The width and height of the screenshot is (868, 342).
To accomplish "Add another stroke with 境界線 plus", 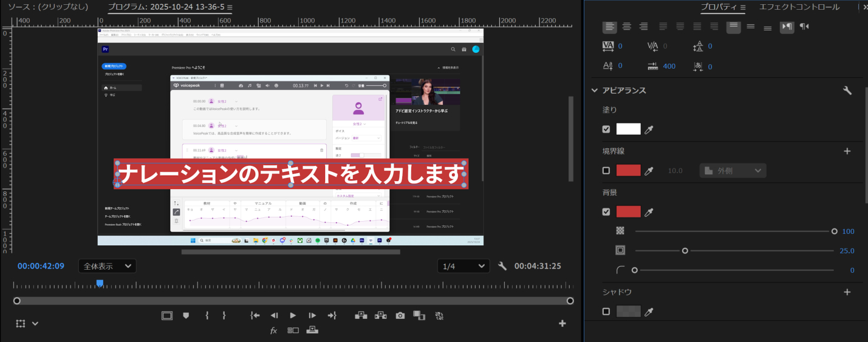I will pyautogui.click(x=847, y=151).
